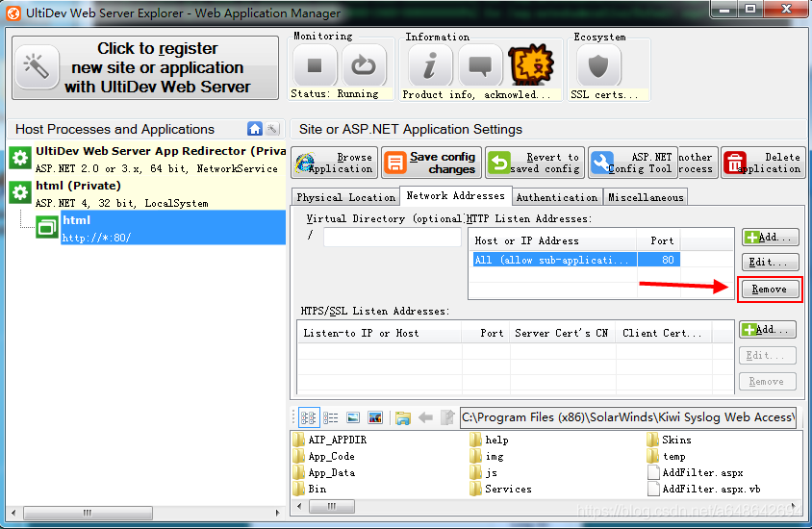The width and height of the screenshot is (812, 529).
Task: Open the Skins folder
Action: click(669, 440)
